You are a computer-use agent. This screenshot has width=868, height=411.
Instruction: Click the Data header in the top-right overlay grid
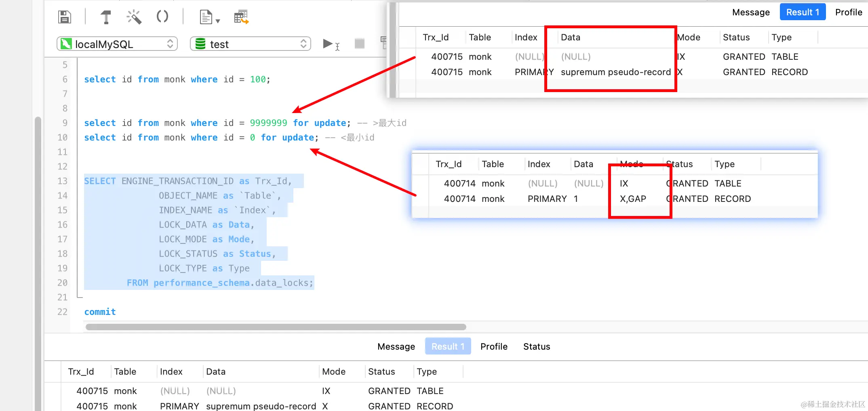click(570, 37)
